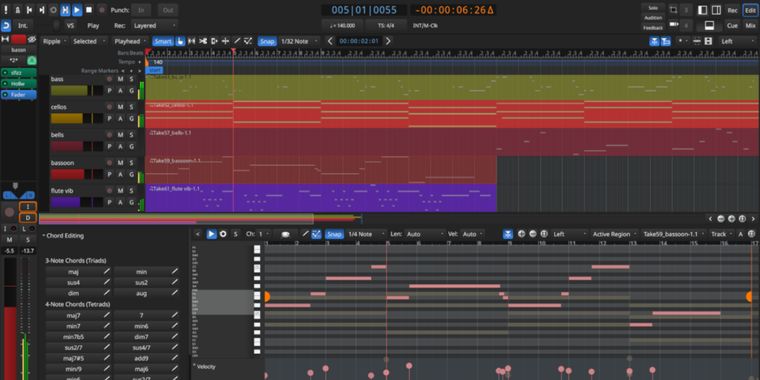Click the tempo 140.000 button
This screenshot has height=380, width=760.
coord(343,25)
